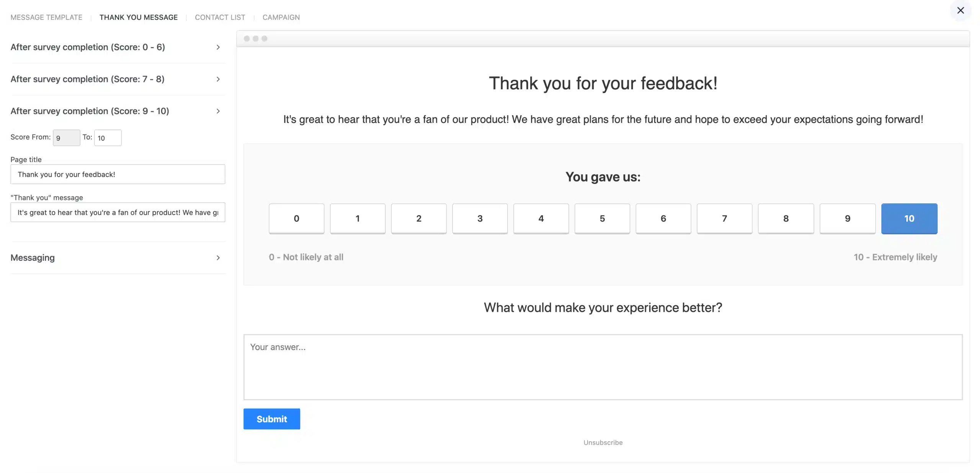Select score 8 in the preview
This screenshot has width=980, height=473.
coord(786,218)
